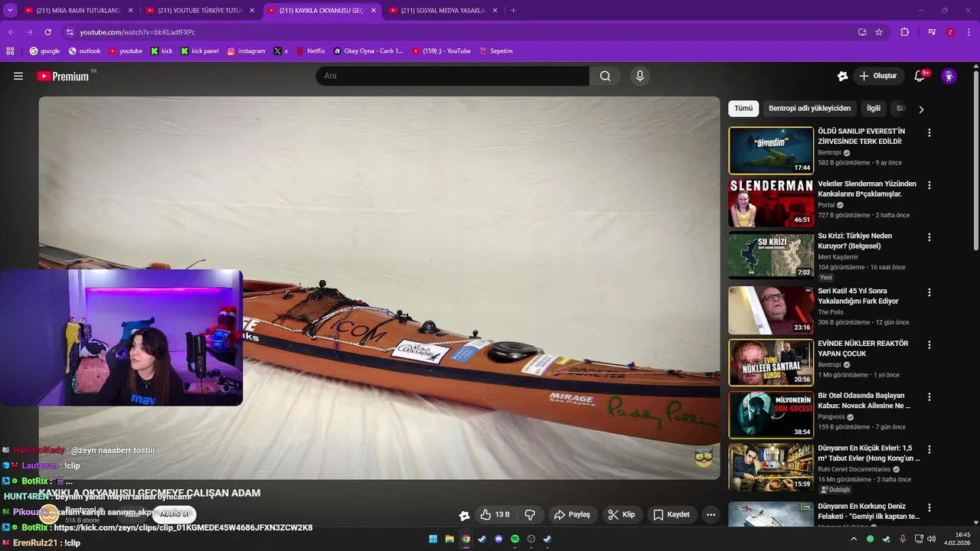Open the Netflix bookmark
Viewport: 980px width, 551px height.
(311, 51)
